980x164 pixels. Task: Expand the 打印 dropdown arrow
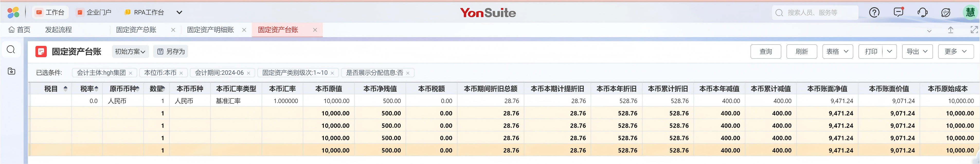click(889, 52)
